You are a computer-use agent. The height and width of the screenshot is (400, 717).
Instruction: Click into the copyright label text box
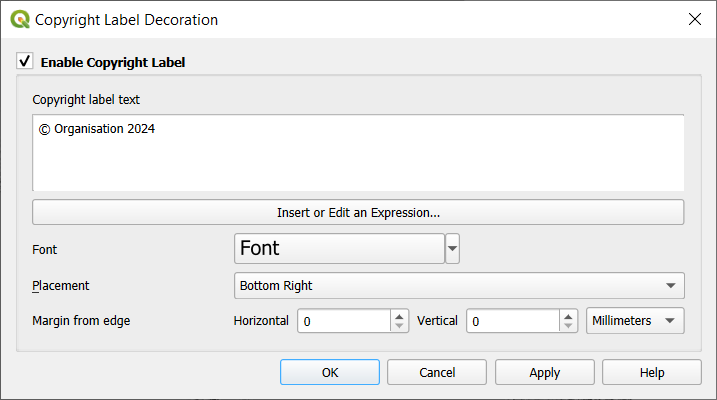[x=358, y=152]
